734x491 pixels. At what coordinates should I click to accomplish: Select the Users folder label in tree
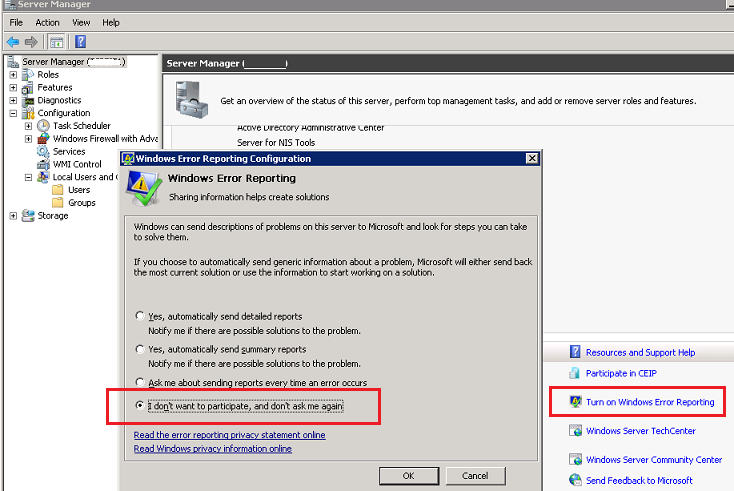pyautogui.click(x=79, y=190)
